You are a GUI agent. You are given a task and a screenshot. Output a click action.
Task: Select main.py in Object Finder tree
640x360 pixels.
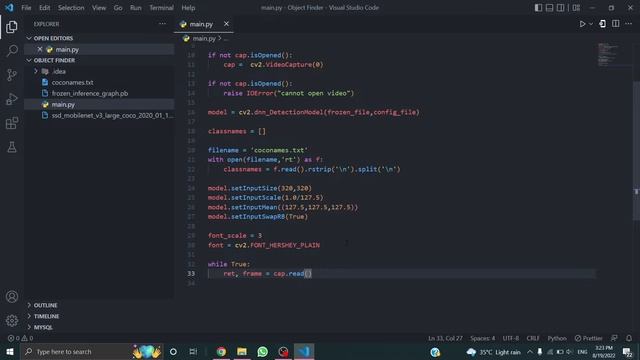[63, 104]
